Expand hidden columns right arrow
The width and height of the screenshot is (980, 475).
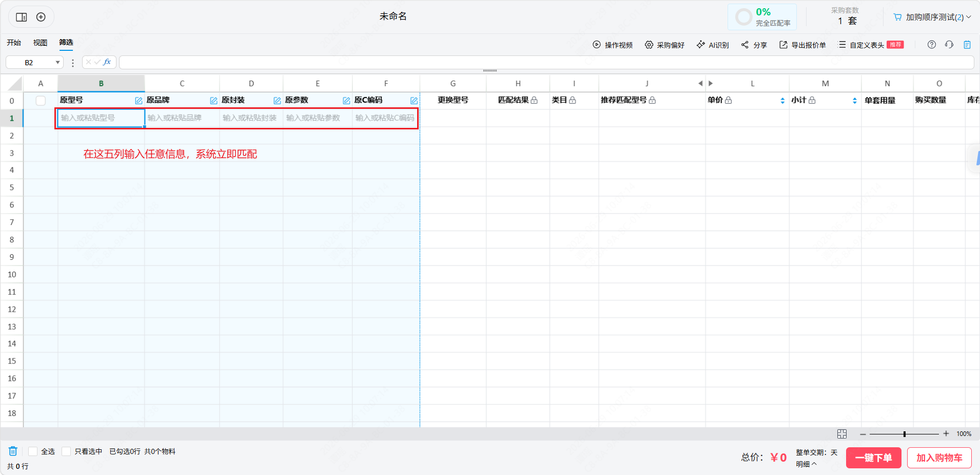tap(711, 83)
